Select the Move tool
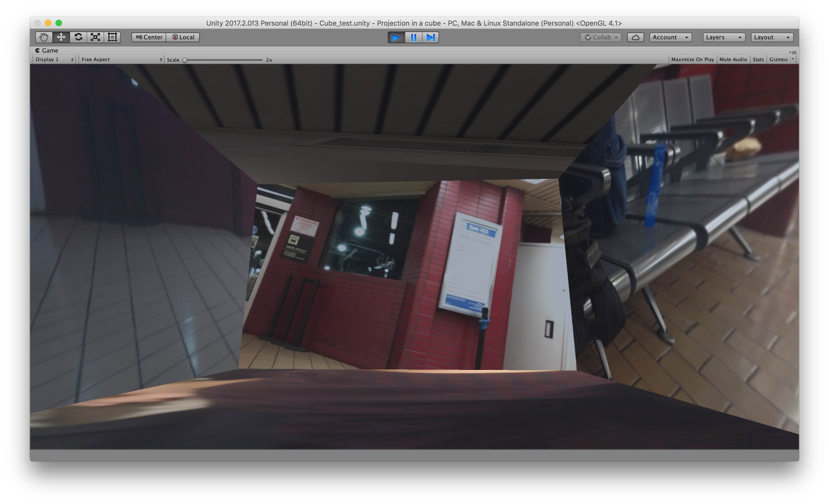 pos(61,37)
